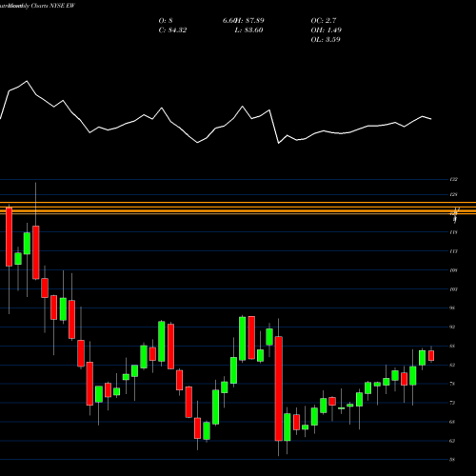Click the first red candle touching the orange lines
Screen dimensions: 476x476
(9, 237)
